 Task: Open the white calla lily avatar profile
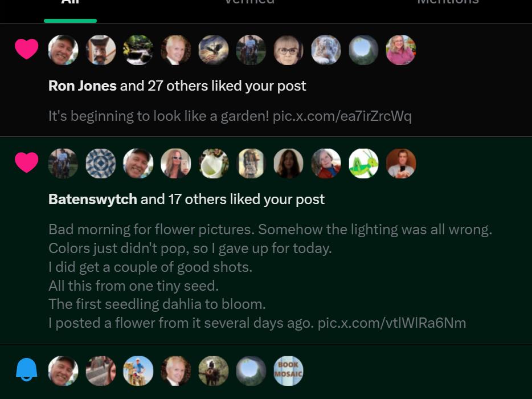[x=214, y=164]
